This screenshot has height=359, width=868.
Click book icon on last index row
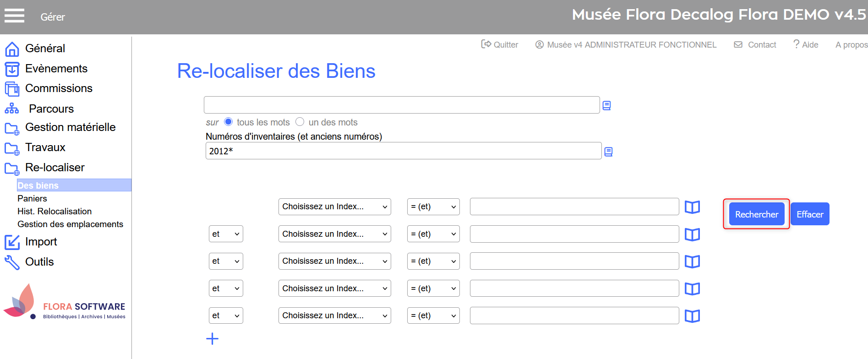coord(692,316)
